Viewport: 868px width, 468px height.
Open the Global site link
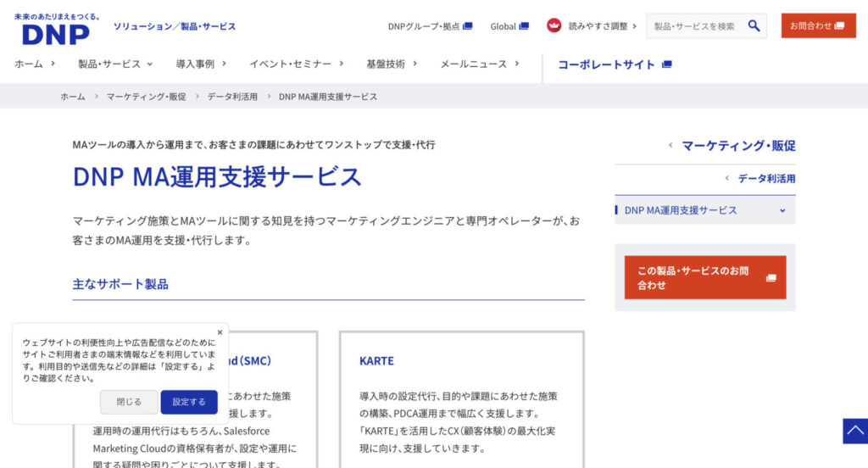pos(509,26)
